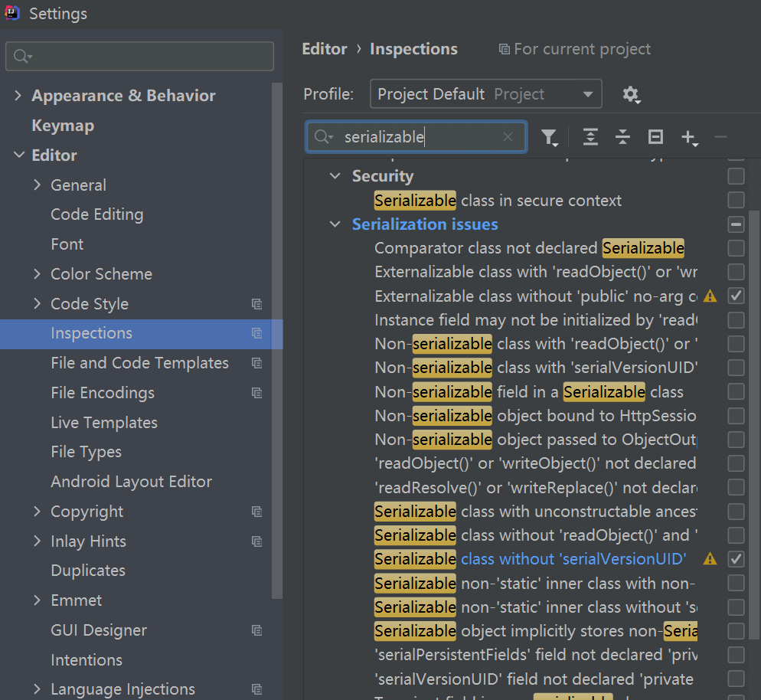
Task: Select Non-serializable field in a Serializable class
Action: click(x=528, y=392)
